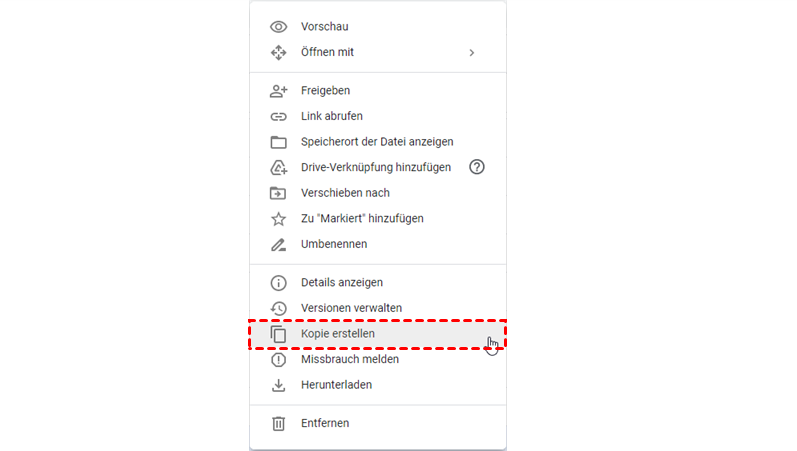Click the add-person Freigeben icon
The height and width of the screenshot is (451, 797).
tap(279, 91)
